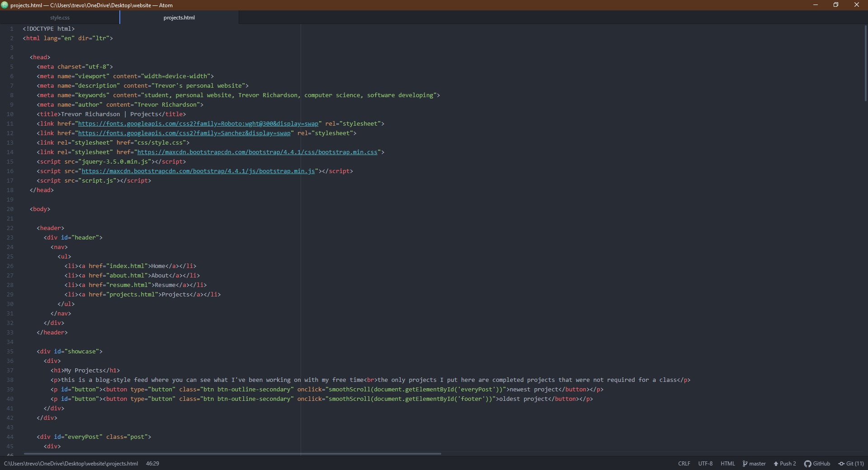This screenshot has height=470, width=868.
Task: Click the My Projects heading text
Action: (x=84, y=371)
